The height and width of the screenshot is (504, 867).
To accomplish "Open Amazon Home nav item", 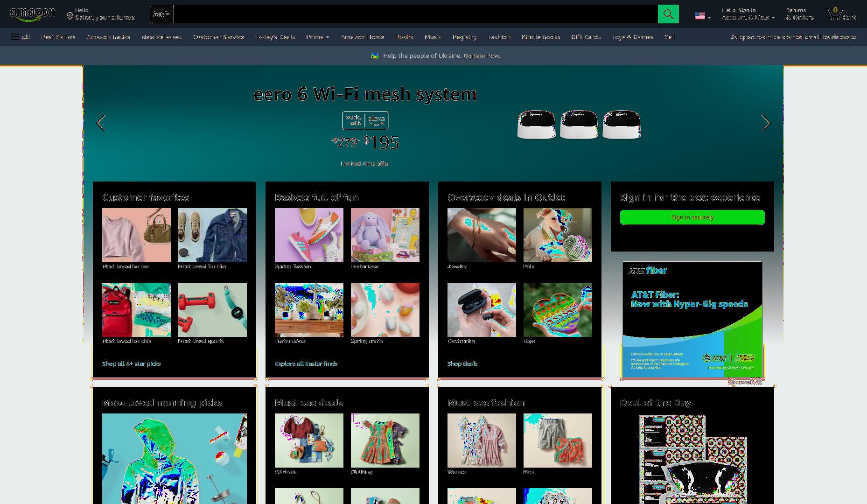I will tap(363, 37).
